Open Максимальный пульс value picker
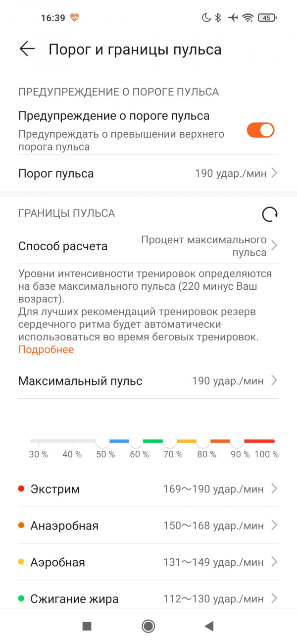The width and height of the screenshot is (297, 644). 148,381
